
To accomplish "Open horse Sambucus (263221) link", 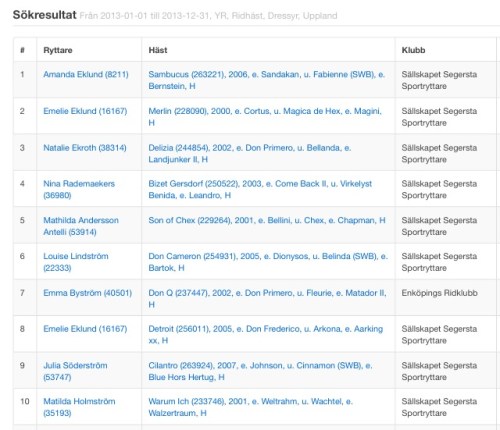I will pos(267,80).
